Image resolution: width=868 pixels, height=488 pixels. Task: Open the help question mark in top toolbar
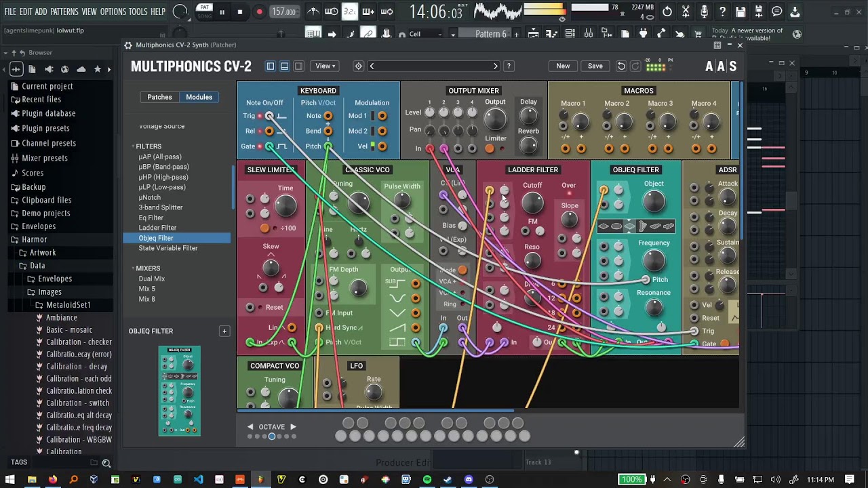[x=722, y=12]
